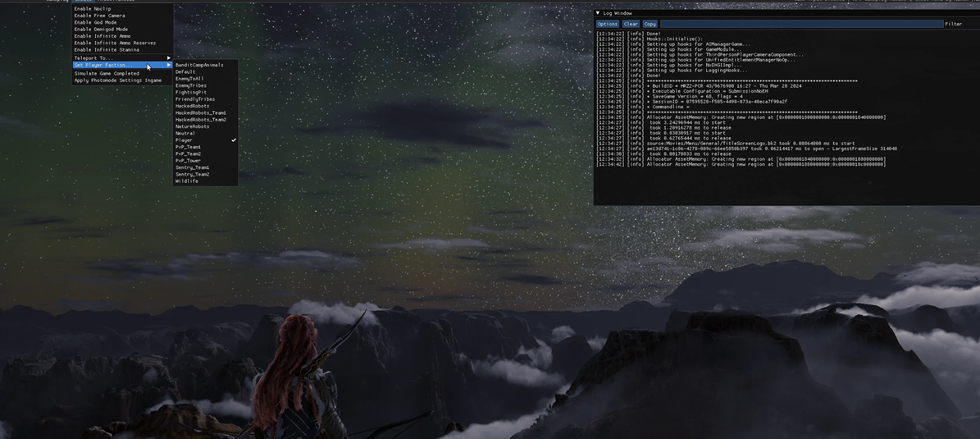Clear the log output
The image size is (980, 439).
(x=631, y=24)
